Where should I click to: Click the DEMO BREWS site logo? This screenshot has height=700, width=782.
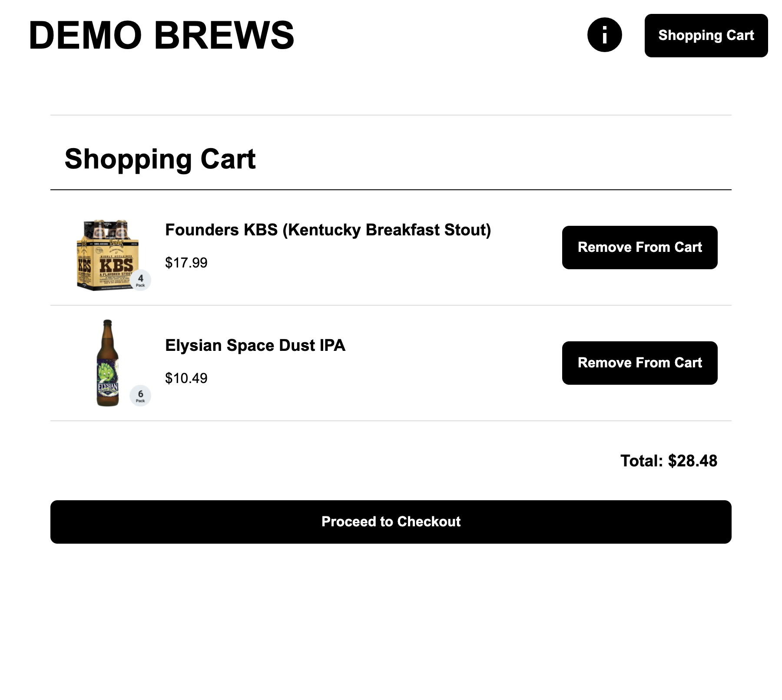pos(161,36)
